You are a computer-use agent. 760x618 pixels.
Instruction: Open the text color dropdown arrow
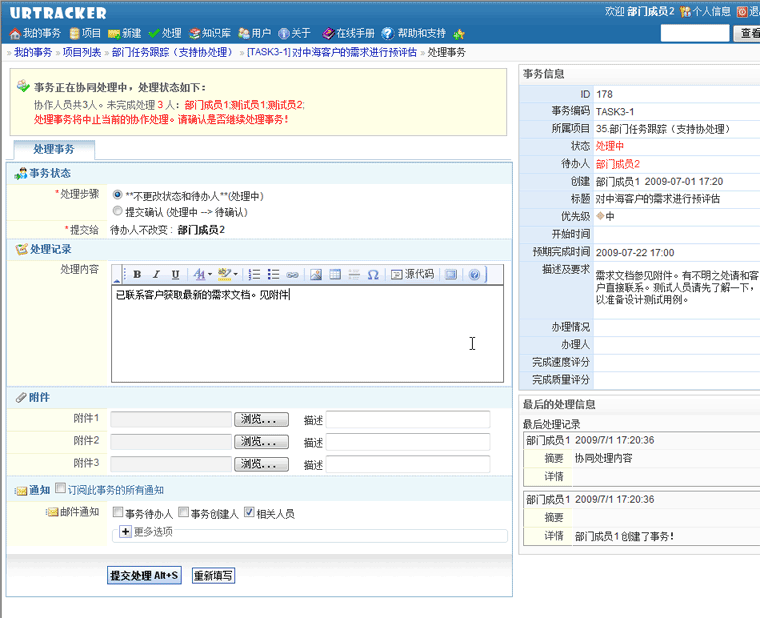point(210,274)
